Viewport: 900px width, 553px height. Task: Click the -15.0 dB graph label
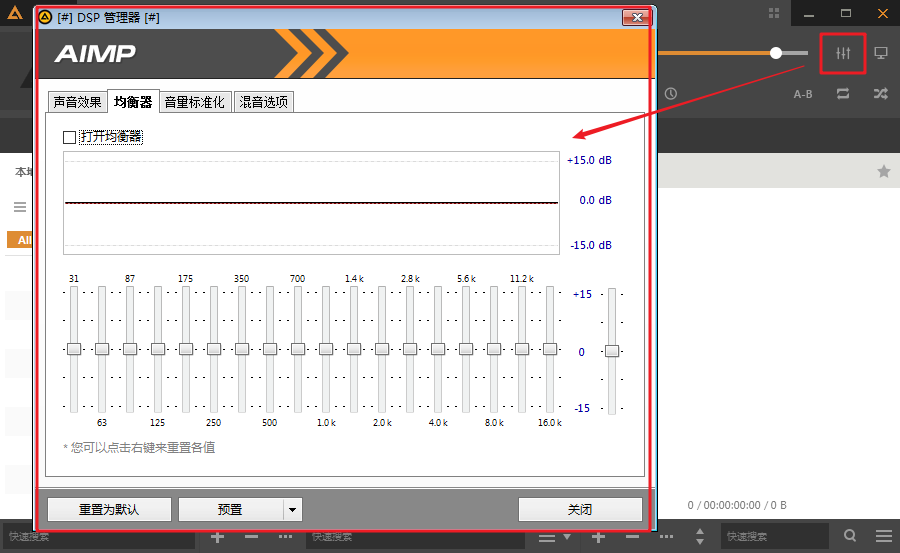tap(591, 245)
